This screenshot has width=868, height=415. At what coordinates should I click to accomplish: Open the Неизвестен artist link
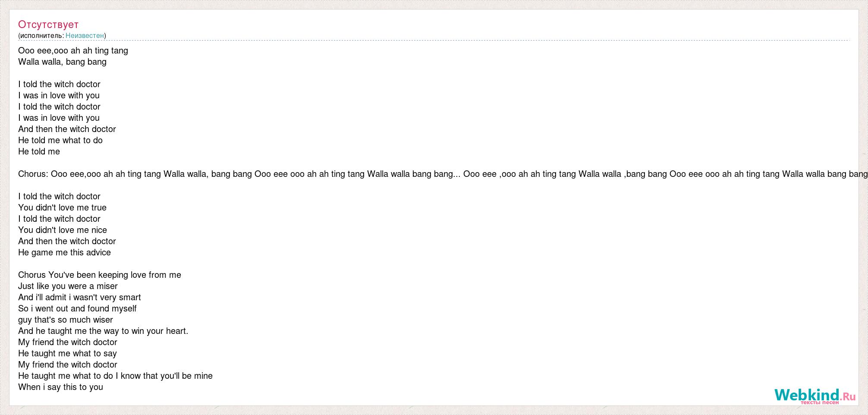pos(85,35)
